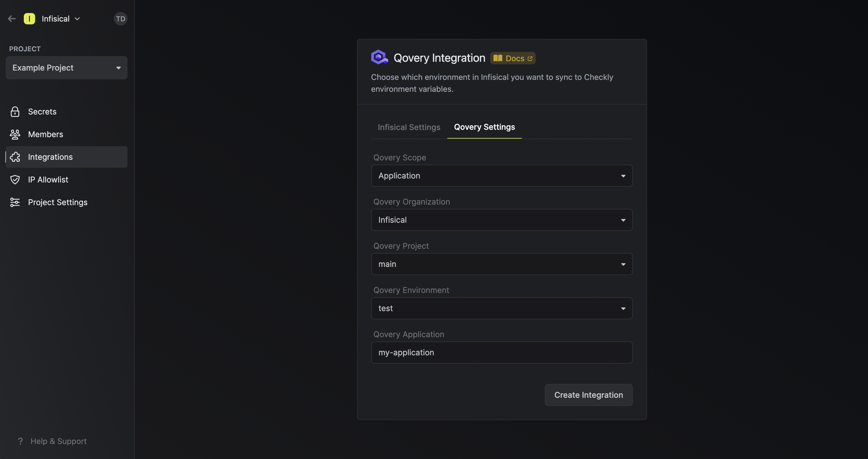The height and width of the screenshot is (459, 868).
Task: Expand the Infisical organization chevron
Action: click(77, 19)
